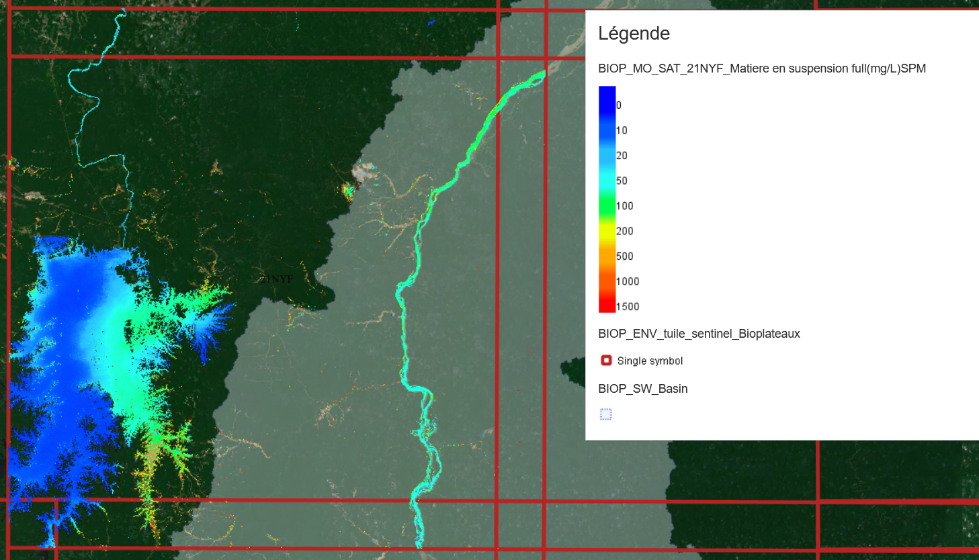The height and width of the screenshot is (560, 979).
Task: Click the 500 value on the color scale
Action: click(x=624, y=256)
